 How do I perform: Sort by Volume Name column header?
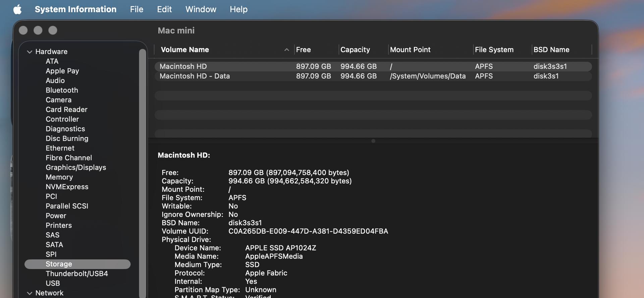[x=185, y=50]
